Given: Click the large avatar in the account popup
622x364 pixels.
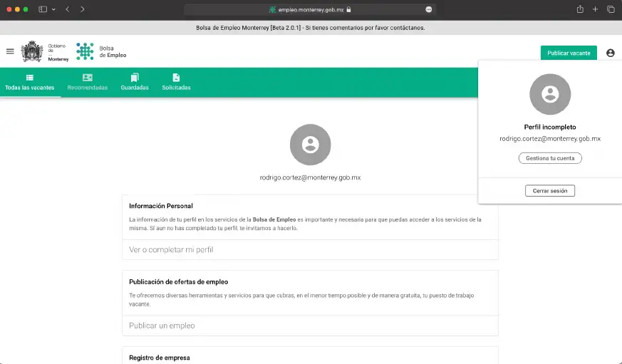Looking at the screenshot, I should (x=550, y=94).
